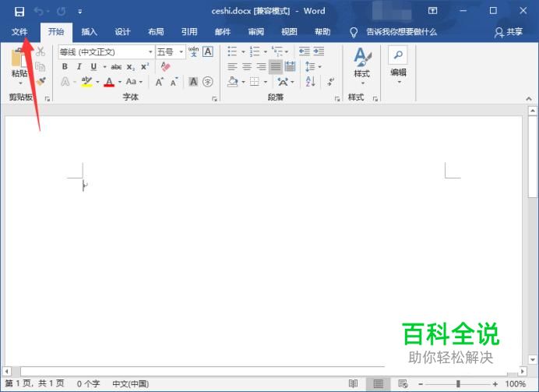This screenshot has width=539, height=392.
Task: Click the Shrink Font icon
Action: pos(174,82)
